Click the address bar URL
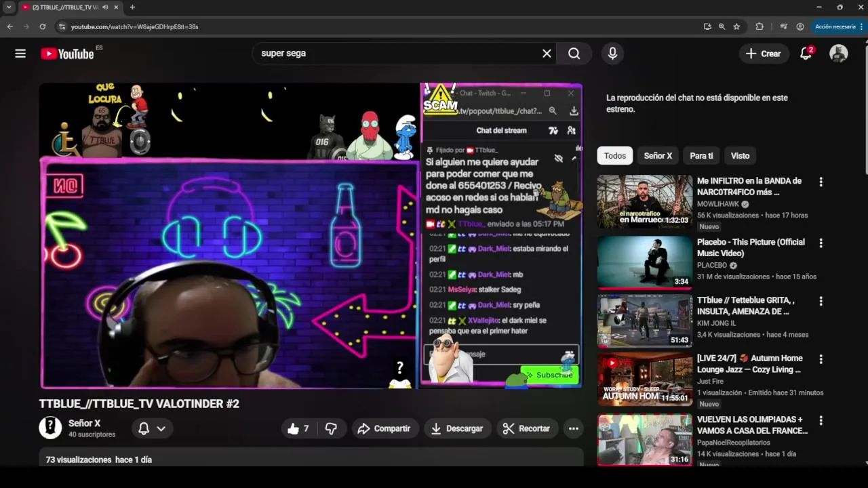 [x=135, y=26]
